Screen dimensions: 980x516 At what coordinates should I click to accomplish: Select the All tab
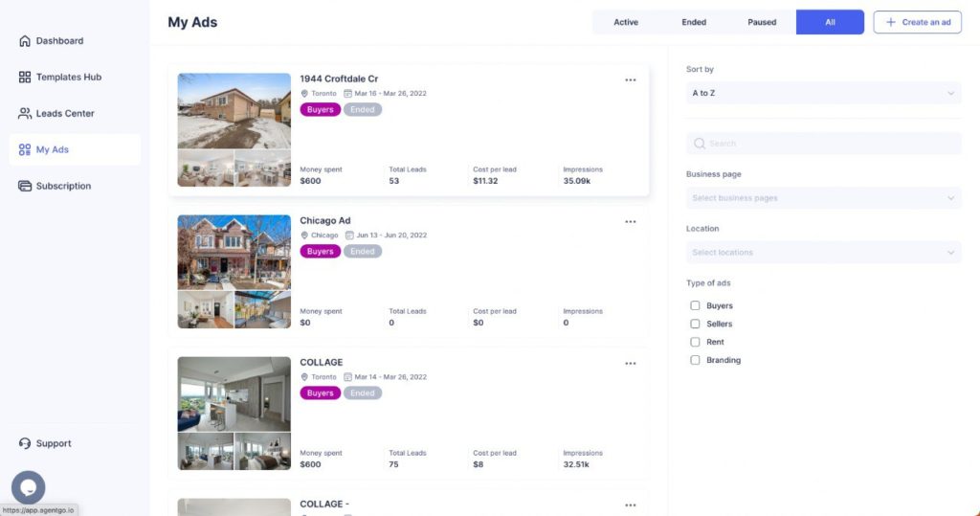click(x=830, y=22)
